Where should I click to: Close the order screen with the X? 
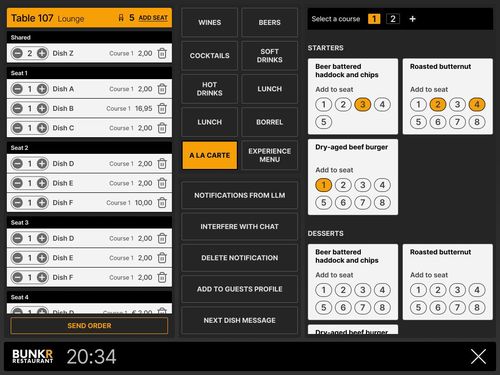coord(478,357)
